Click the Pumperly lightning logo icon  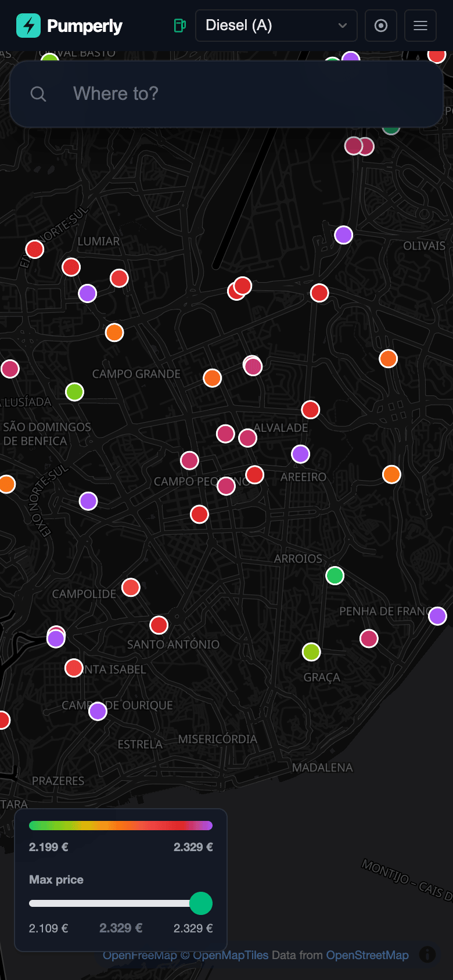[28, 26]
